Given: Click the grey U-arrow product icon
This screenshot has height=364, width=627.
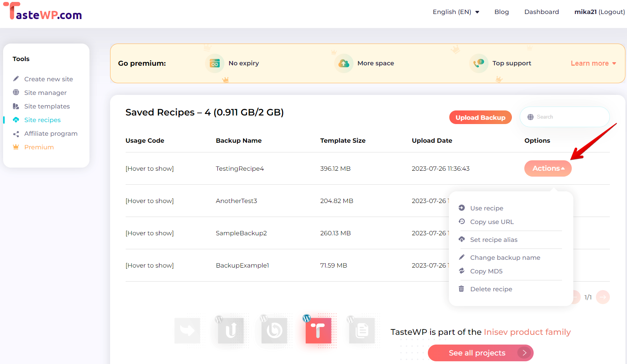Looking at the screenshot, I should [231, 331].
